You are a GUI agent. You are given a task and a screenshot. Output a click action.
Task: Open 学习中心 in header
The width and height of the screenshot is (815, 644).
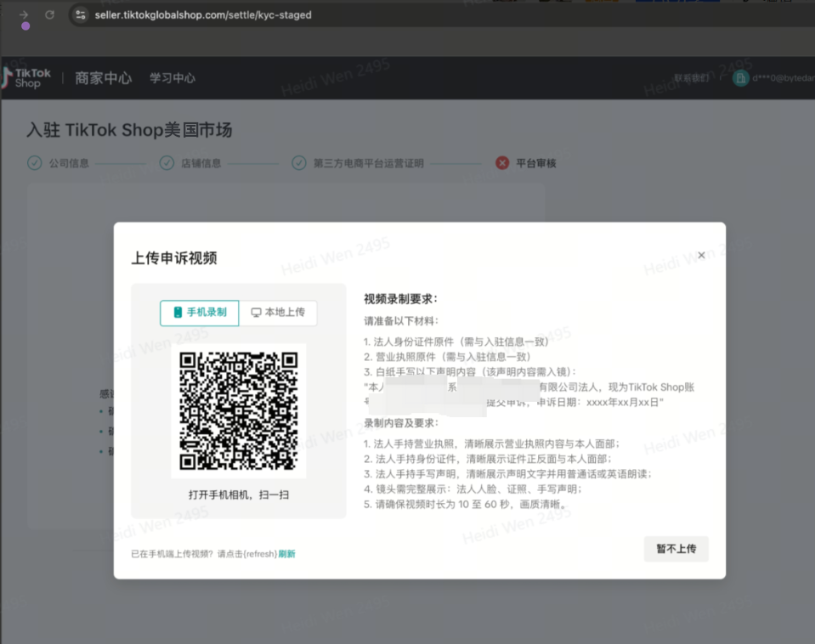[173, 78]
